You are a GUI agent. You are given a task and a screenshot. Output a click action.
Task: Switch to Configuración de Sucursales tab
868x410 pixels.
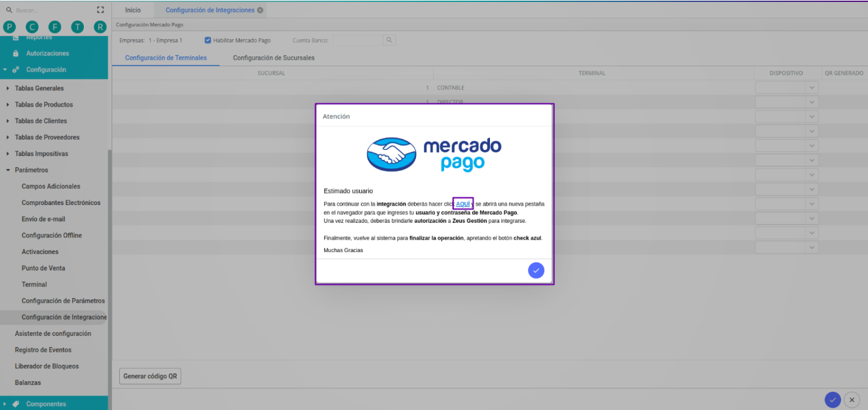pyautogui.click(x=274, y=58)
